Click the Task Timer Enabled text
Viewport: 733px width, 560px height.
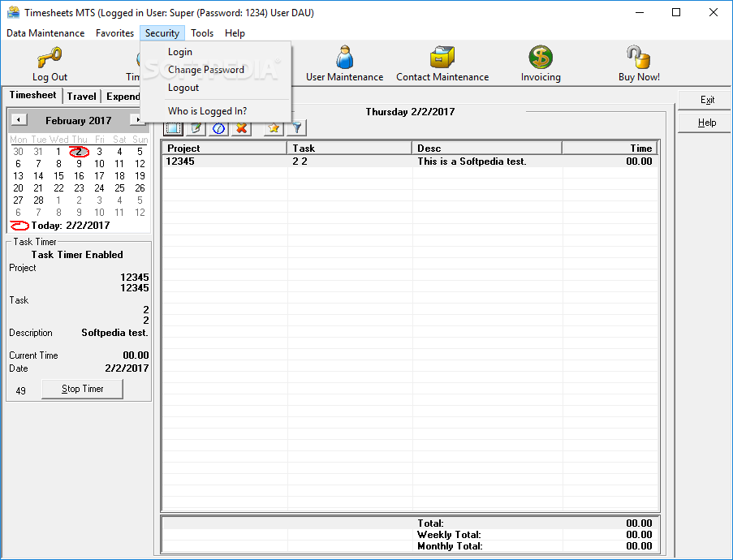[x=77, y=255]
